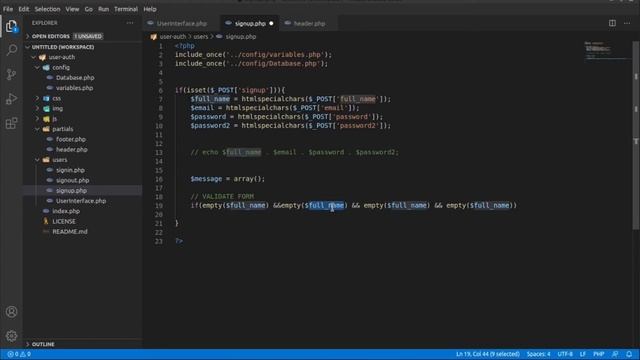Click errors and warnings status indicator
The image size is (640, 360).
[19, 354]
